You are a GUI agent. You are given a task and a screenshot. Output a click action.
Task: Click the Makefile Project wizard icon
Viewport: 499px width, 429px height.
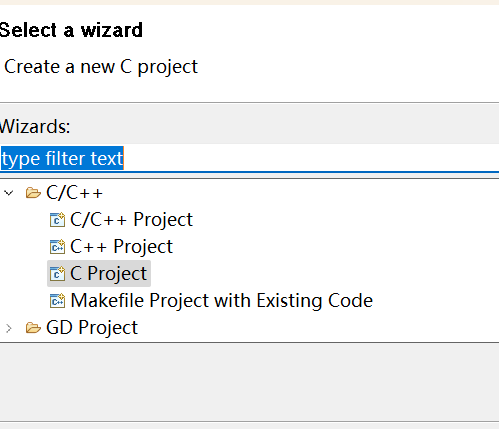[57, 301]
